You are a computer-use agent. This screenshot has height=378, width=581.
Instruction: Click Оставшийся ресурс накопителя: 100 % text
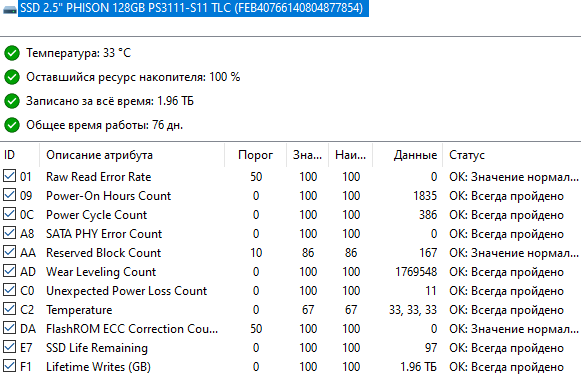click(x=133, y=77)
